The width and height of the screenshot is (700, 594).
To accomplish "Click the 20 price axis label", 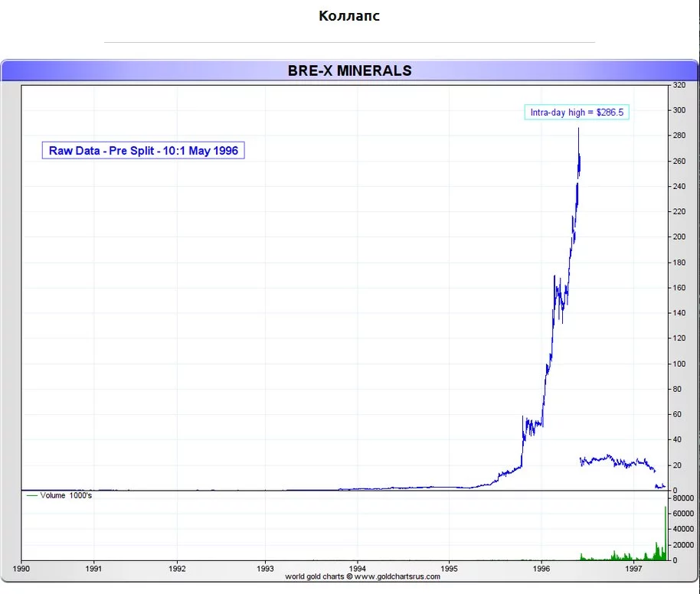I will (x=677, y=465).
